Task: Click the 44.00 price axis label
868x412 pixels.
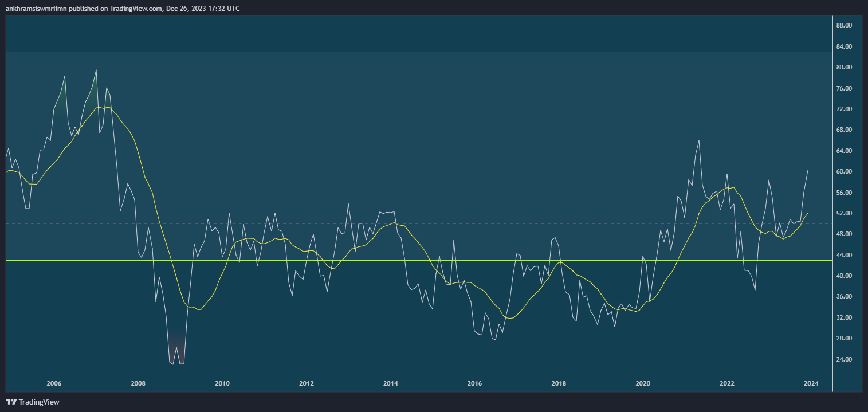Action: pos(844,255)
